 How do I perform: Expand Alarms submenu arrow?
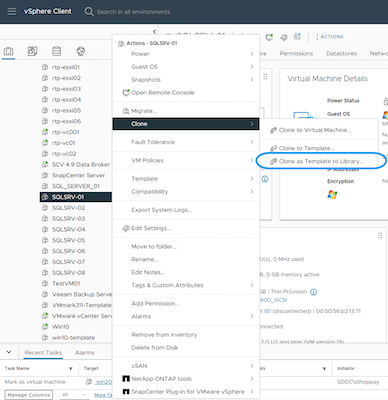(252, 316)
